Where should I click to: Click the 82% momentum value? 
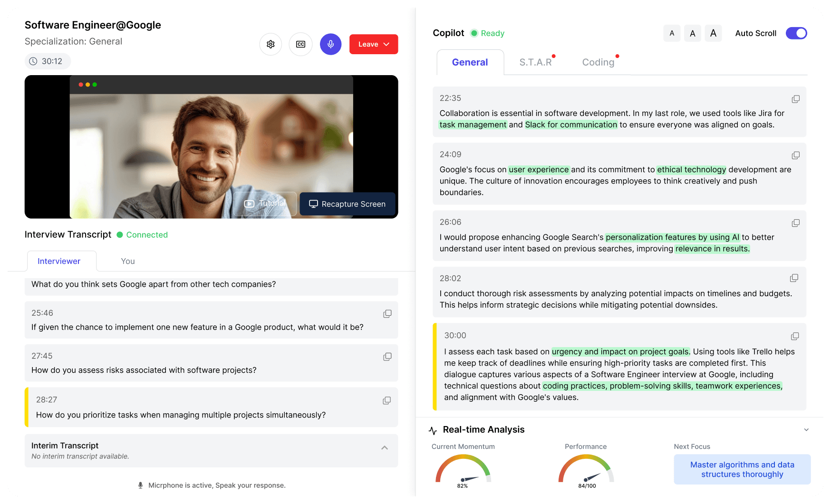[463, 486]
